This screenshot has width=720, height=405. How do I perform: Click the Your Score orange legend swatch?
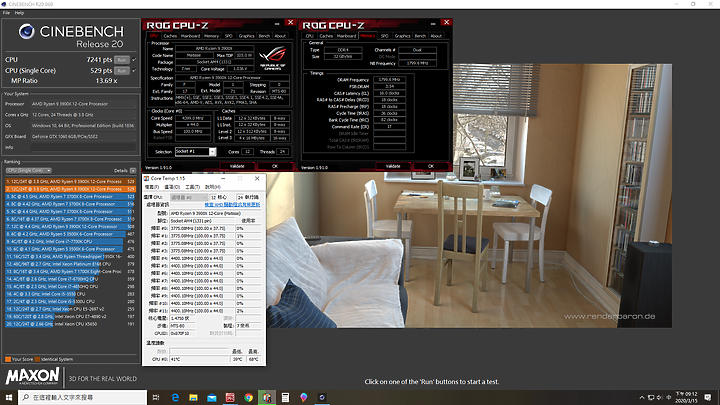8,359
